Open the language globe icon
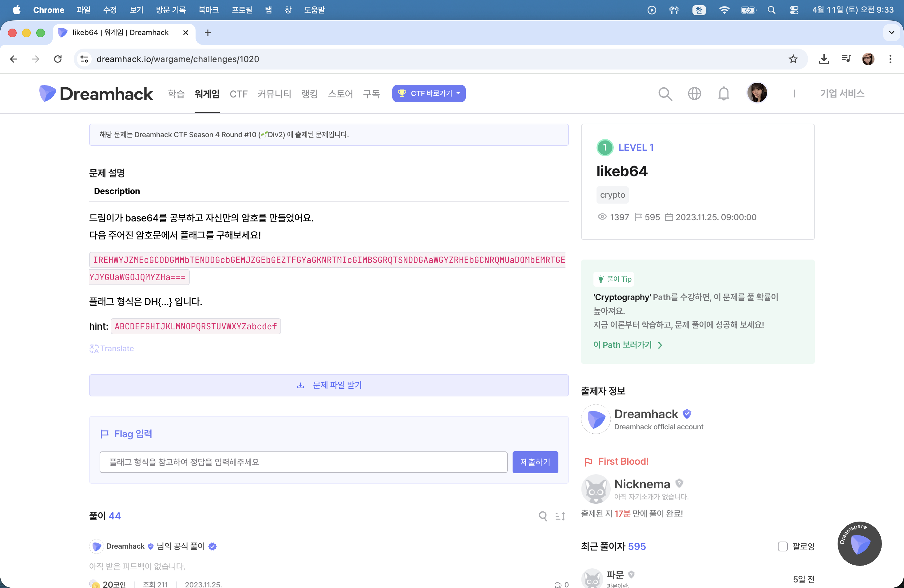 click(x=694, y=93)
